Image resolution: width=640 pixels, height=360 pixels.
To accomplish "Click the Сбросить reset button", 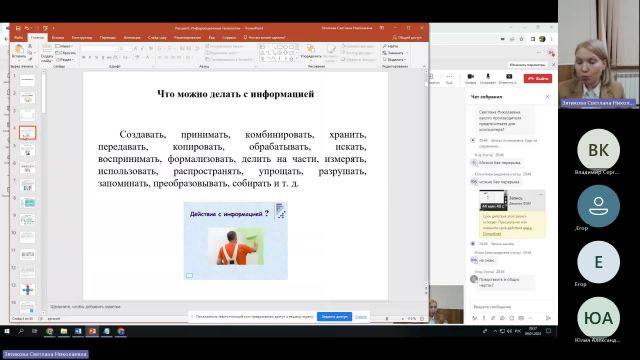I will (66, 53).
